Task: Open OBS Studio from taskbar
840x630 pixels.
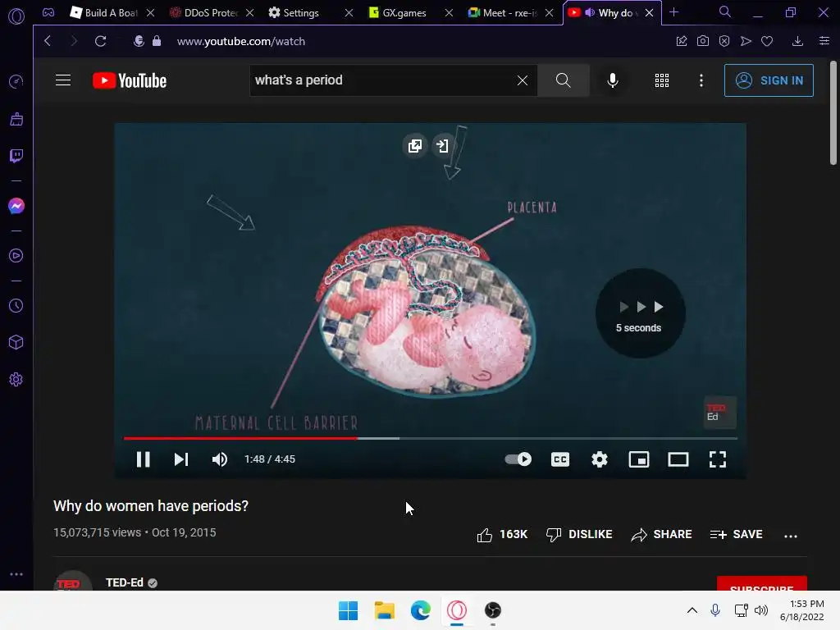Action: 493,610
